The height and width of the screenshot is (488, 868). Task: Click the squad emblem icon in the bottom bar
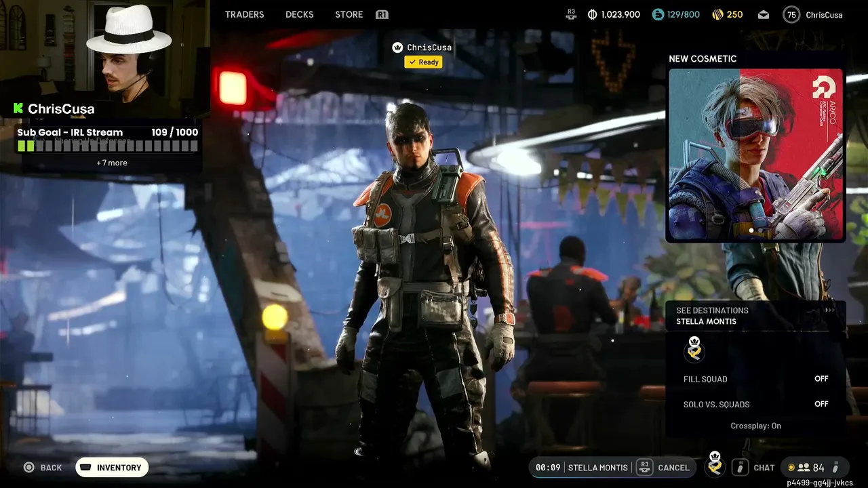[x=715, y=464]
